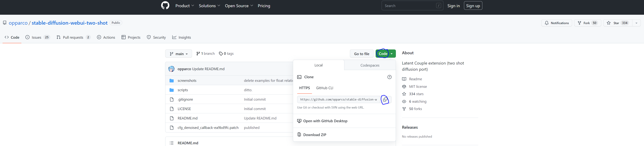Open the Update README.md commit message

[x=208, y=69]
